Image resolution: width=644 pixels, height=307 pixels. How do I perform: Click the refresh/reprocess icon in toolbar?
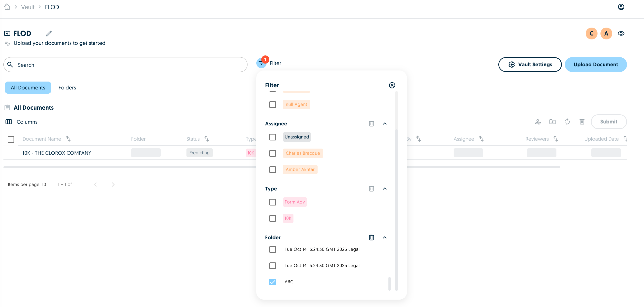point(567,122)
